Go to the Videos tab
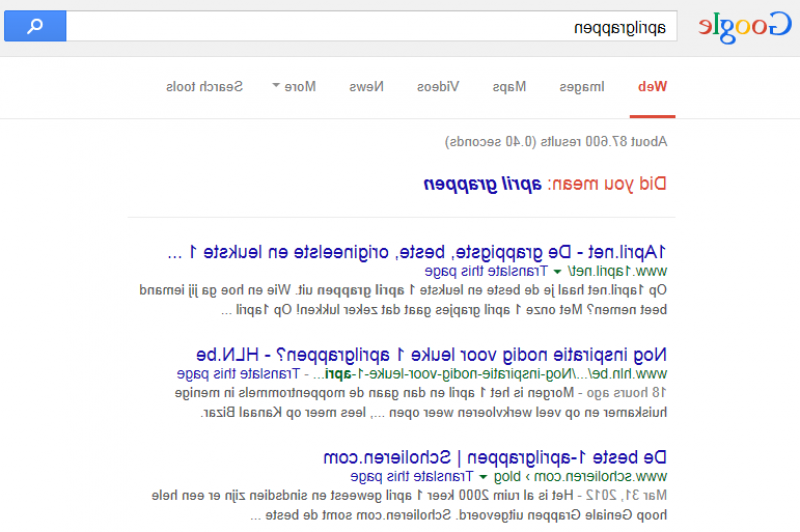 click(438, 87)
